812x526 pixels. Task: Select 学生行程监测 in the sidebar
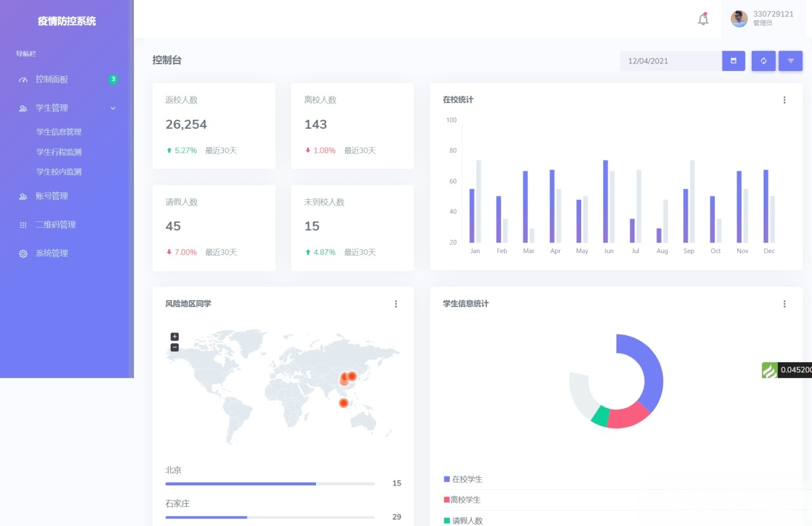coord(60,152)
